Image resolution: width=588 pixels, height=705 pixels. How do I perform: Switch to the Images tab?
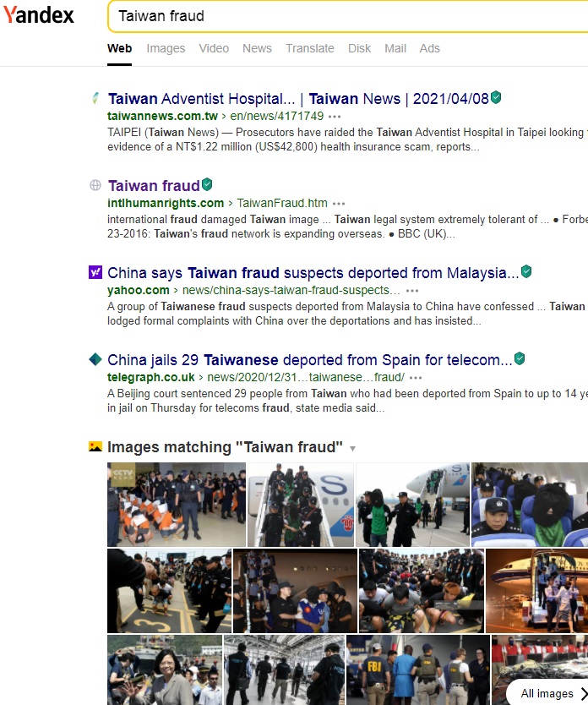(166, 48)
